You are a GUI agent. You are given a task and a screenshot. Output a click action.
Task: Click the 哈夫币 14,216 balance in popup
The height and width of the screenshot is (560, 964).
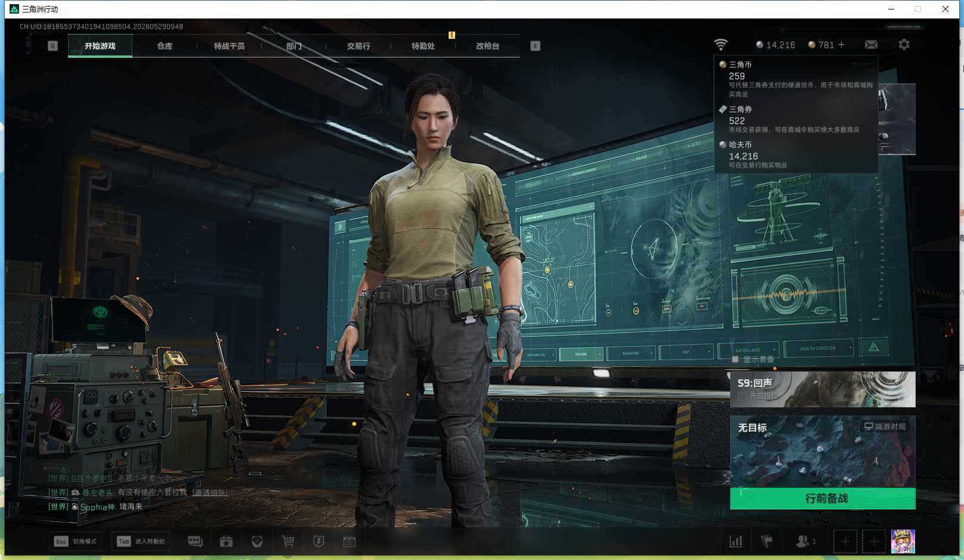coord(743,156)
